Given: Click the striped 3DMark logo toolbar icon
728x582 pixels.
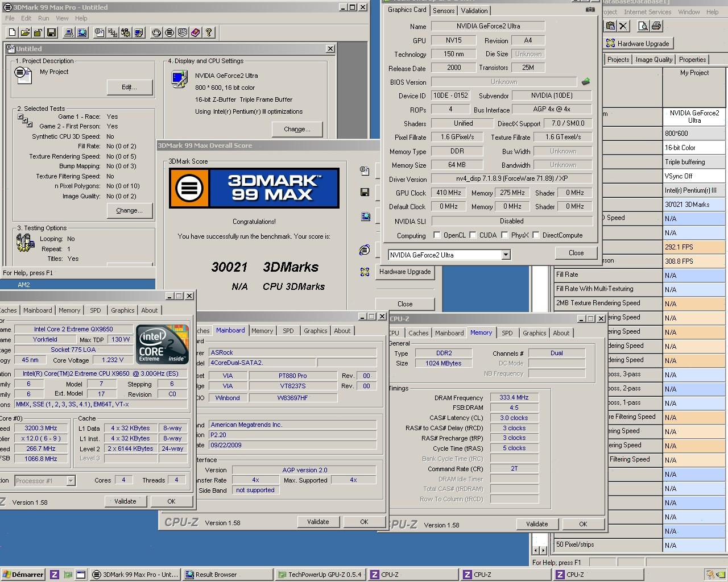Looking at the screenshot, I should pos(169,32).
